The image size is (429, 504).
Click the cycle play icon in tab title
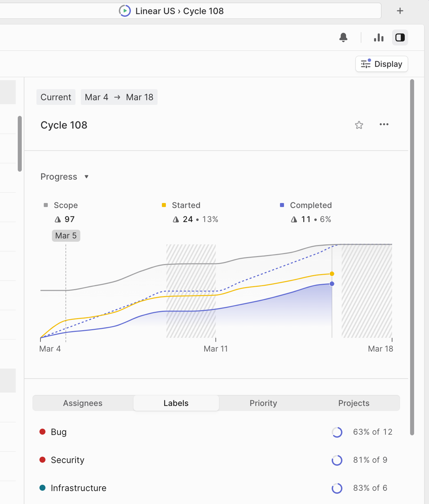coord(125,11)
